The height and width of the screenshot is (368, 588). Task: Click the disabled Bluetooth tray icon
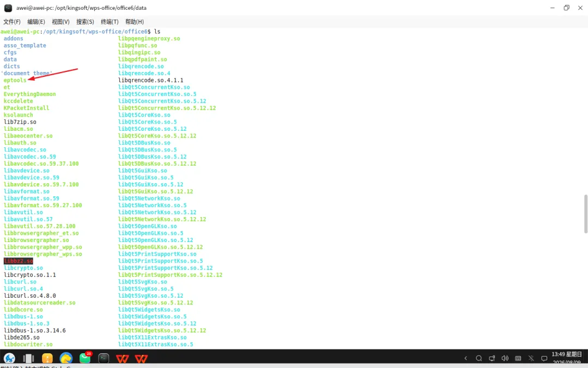(531, 358)
